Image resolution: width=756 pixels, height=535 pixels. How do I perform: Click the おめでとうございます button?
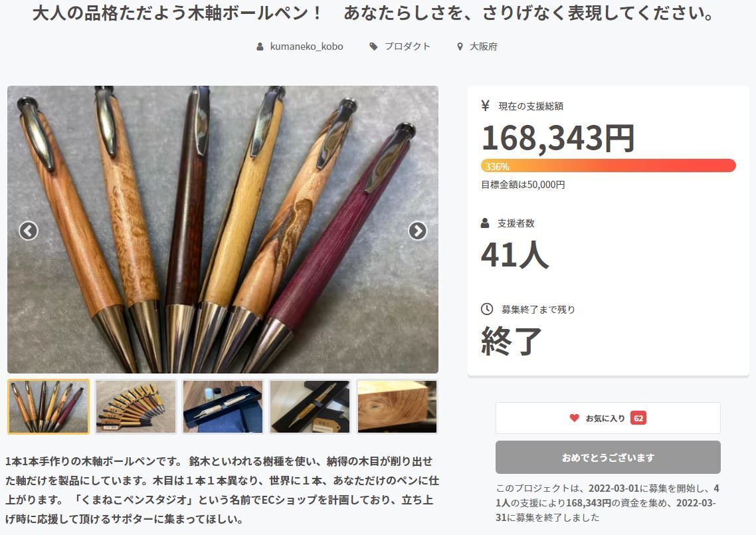tap(608, 457)
